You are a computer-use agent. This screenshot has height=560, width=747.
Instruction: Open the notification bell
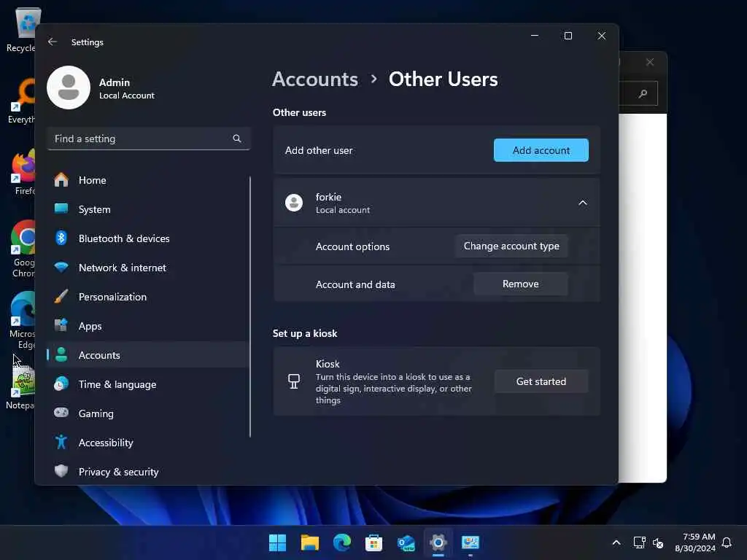click(x=727, y=542)
